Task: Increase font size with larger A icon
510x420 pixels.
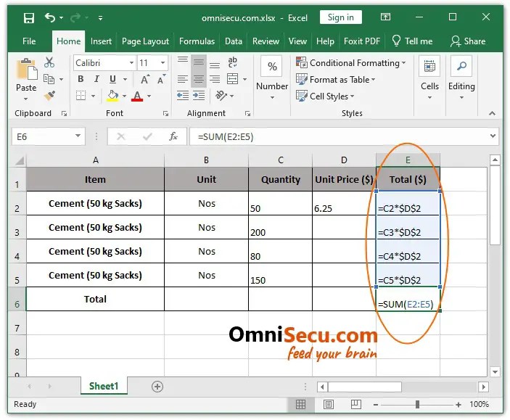Action: point(145,79)
